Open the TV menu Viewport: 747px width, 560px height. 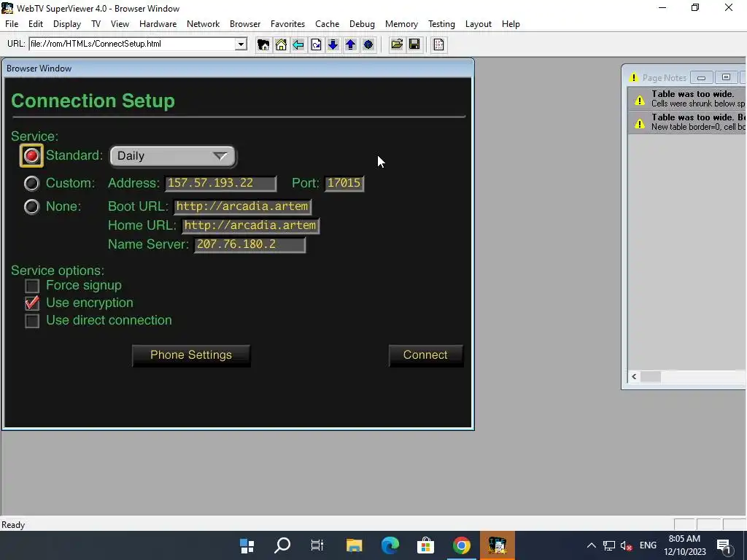click(x=96, y=24)
